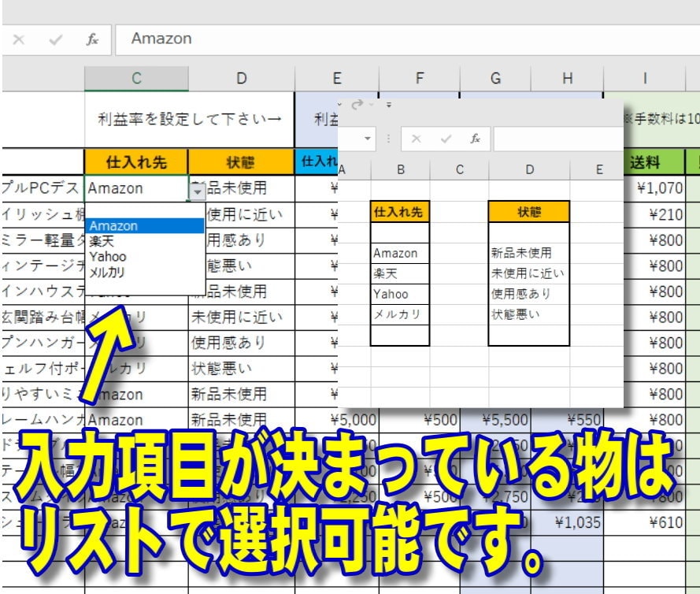Click the ¥5,000 cell in column E
This screenshot has width=700, height=594.
point(337,420)
